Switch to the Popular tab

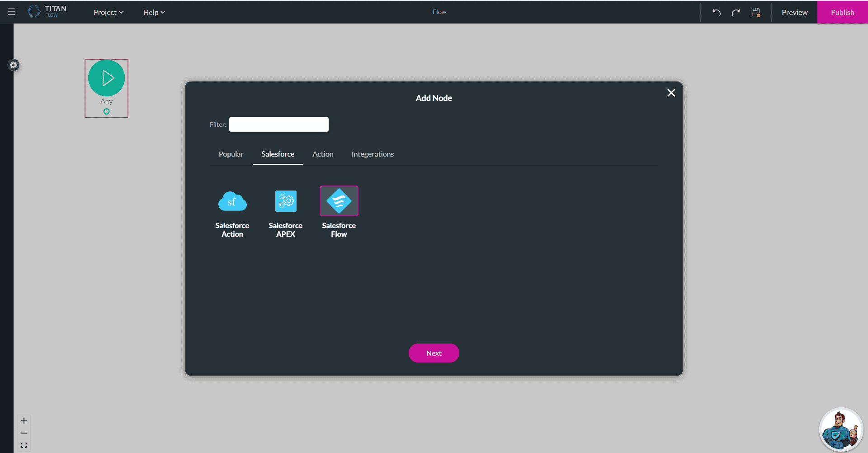[x=231, y=154]
